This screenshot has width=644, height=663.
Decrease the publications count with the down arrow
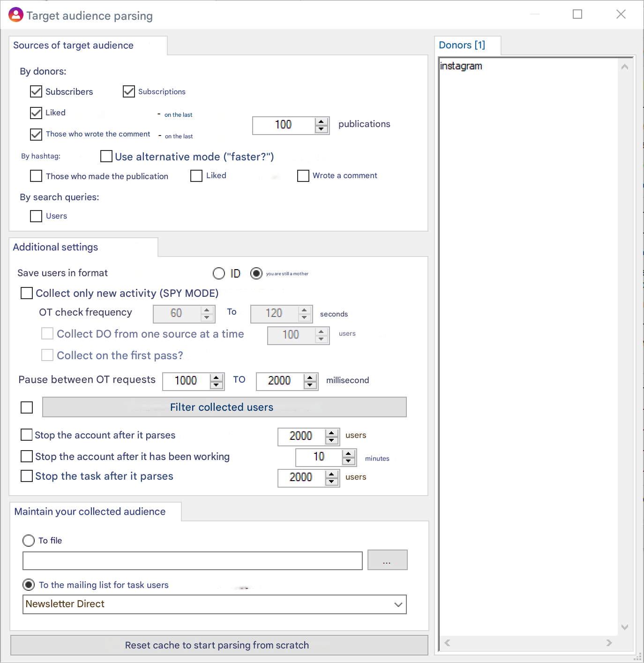pos(321,129)
